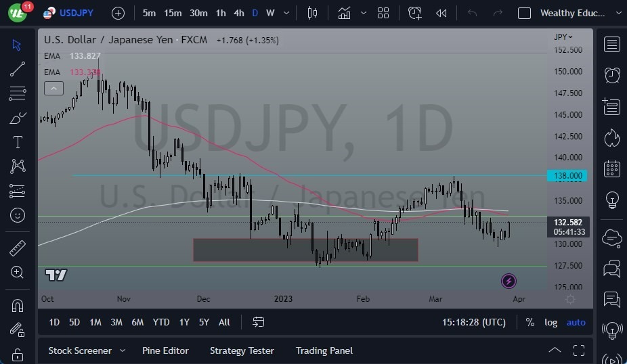The image size is (627, 364).
Task: Switch to the 30m interval
Action: [x=198, y=13]
